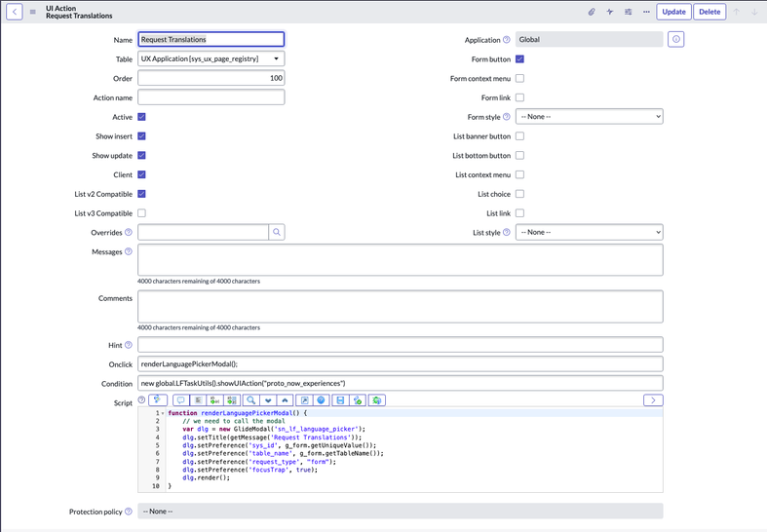This screenshot has height=532, width=767.
Task: Expand the script editor side arrow button
Action: [x=653, y=400]
